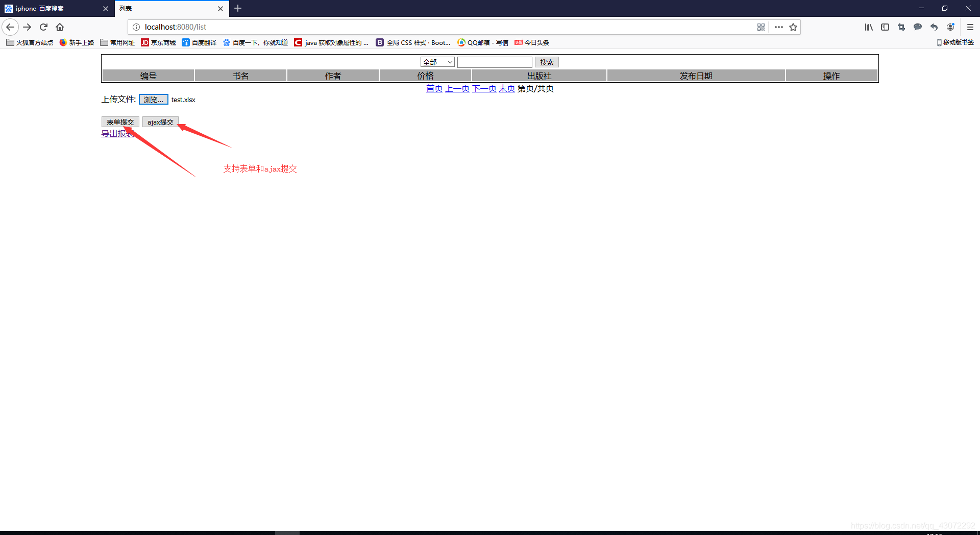Toggle the sidebar view icon
This screenshot has height=535, width=980.
885,27
